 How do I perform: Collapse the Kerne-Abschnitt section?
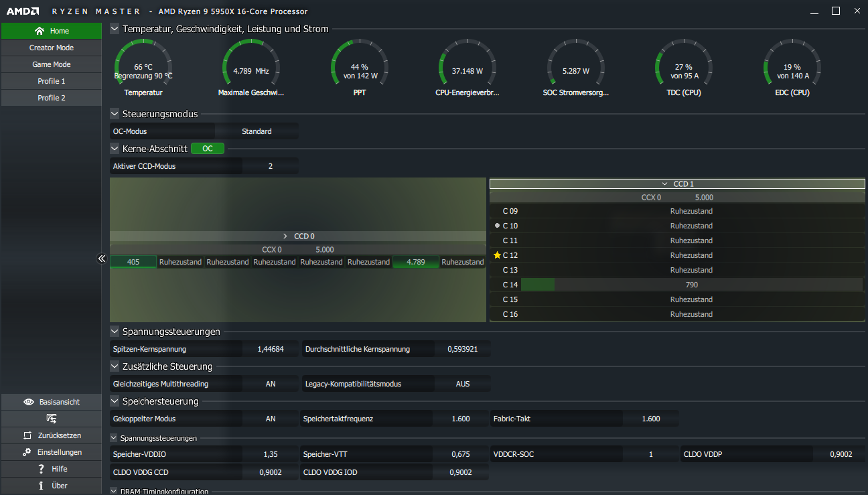115,149
